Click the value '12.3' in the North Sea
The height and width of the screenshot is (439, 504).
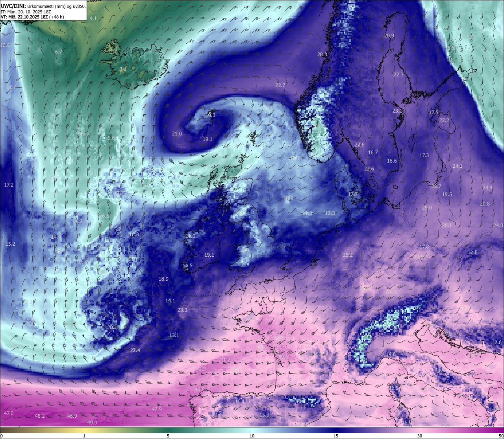tap(330, 213)
